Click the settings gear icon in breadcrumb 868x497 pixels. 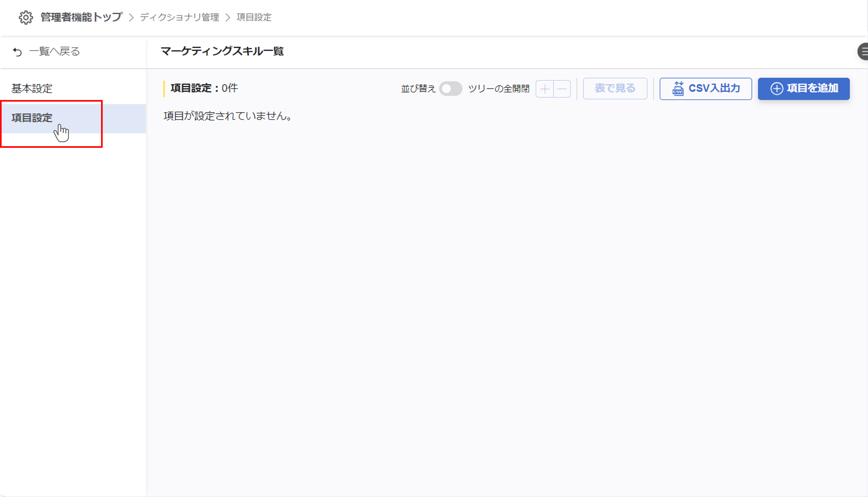tap(26, 17)
